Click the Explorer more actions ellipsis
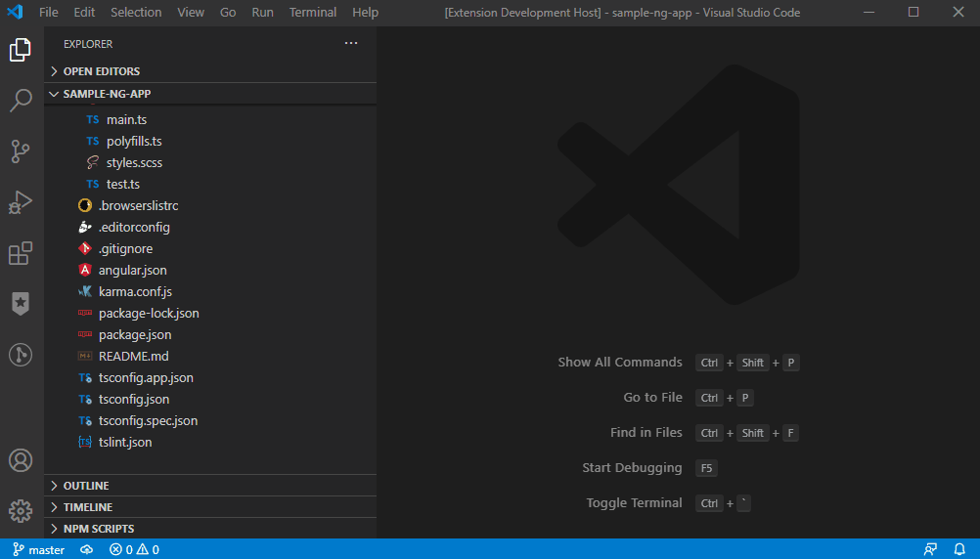This screenshot has height=559, width=980. [351, 43]
